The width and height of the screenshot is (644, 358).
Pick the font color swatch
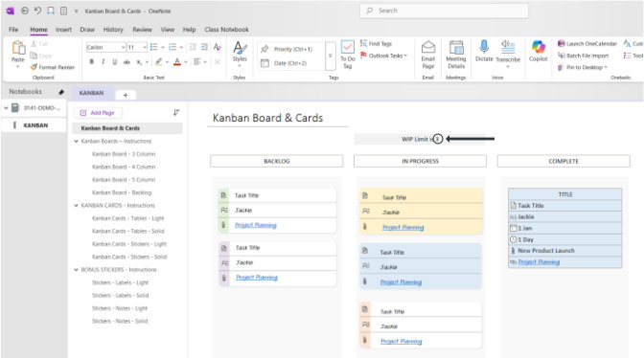(x=177, y=62)
